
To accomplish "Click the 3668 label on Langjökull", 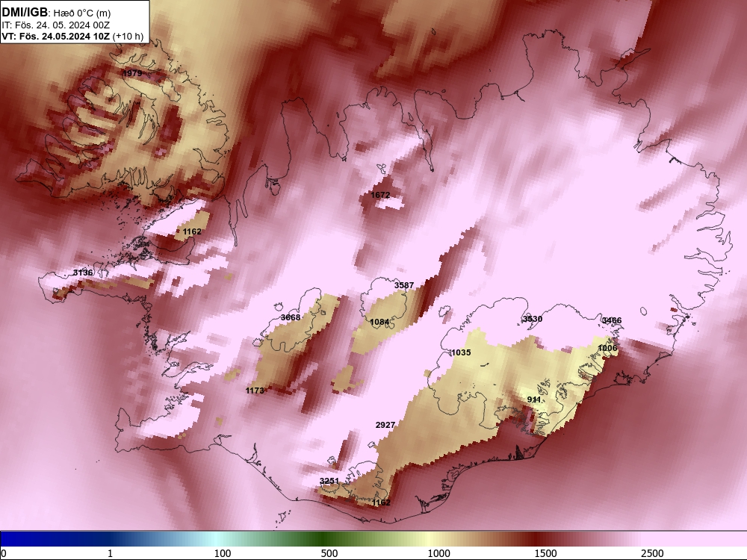I will click(x=291, y=317).
